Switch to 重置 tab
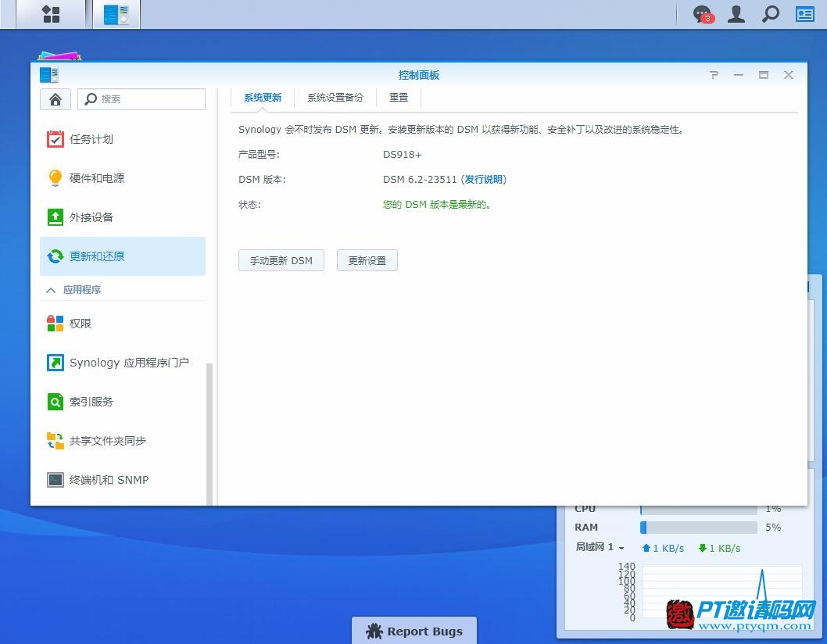The image size is (827, 644). click(399, 98)
